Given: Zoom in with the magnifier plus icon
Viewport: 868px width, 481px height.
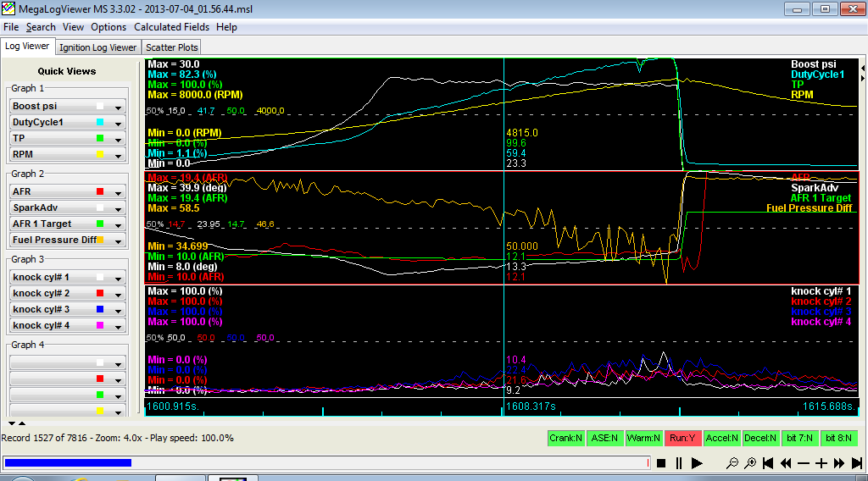Looking at the screenshot, I should pos(750,463).
